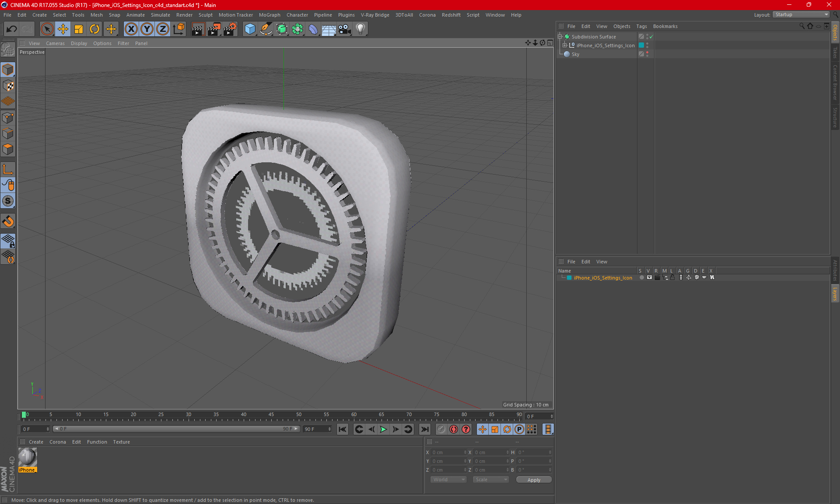Click the iPhone_iOS_Settings_Icon layer color swatch in Objects
Screen dimensions: 840x504
click(641, 45)
